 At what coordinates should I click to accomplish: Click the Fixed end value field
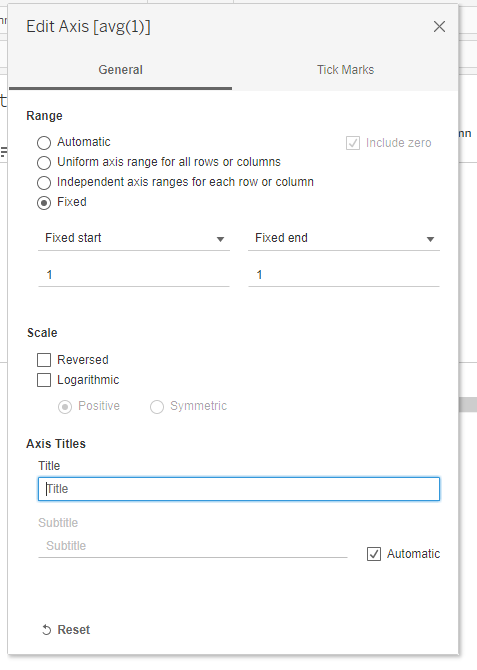click(x=344, y=275)
